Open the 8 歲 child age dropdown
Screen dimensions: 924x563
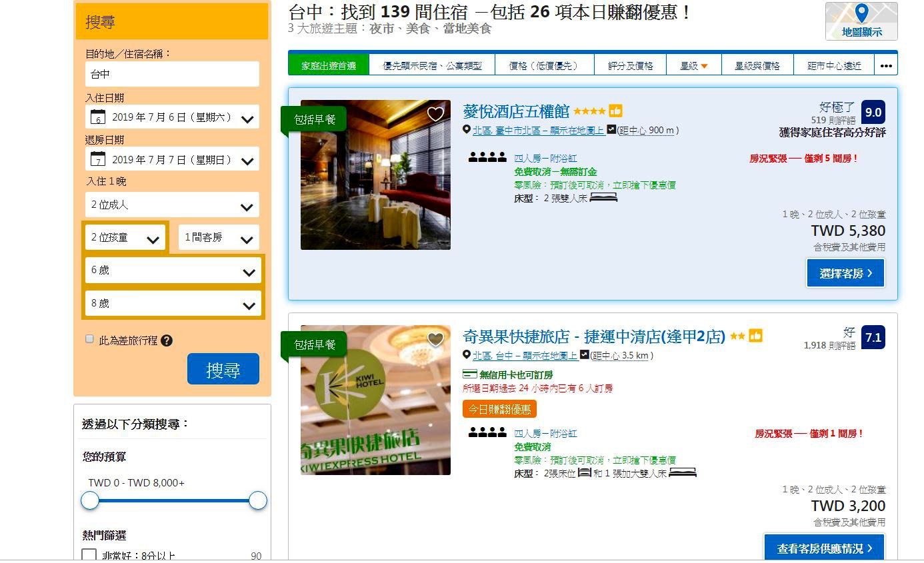pos(173,304)
